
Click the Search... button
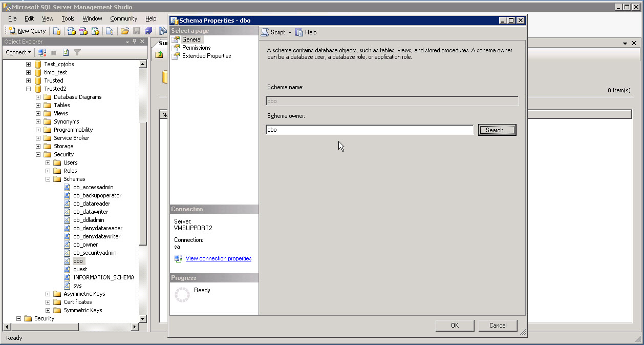(x=497, y=130)
